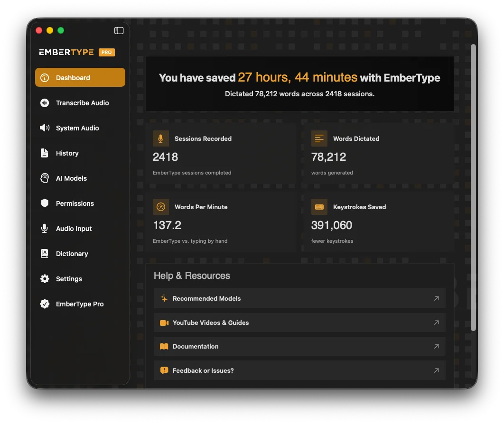Click the Permissions shield icon
This screenshot has height=424, width=504.
pyautogui.click(x=45, y=203)
